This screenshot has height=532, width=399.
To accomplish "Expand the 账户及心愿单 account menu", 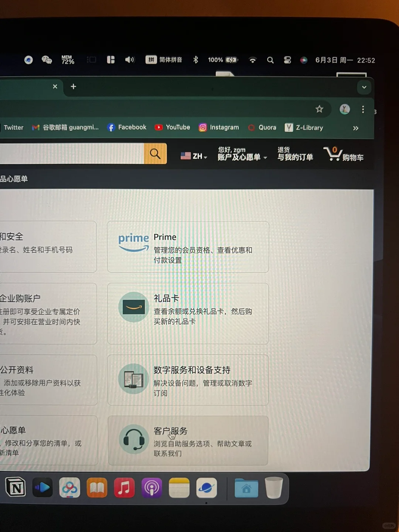I will 242,153.
